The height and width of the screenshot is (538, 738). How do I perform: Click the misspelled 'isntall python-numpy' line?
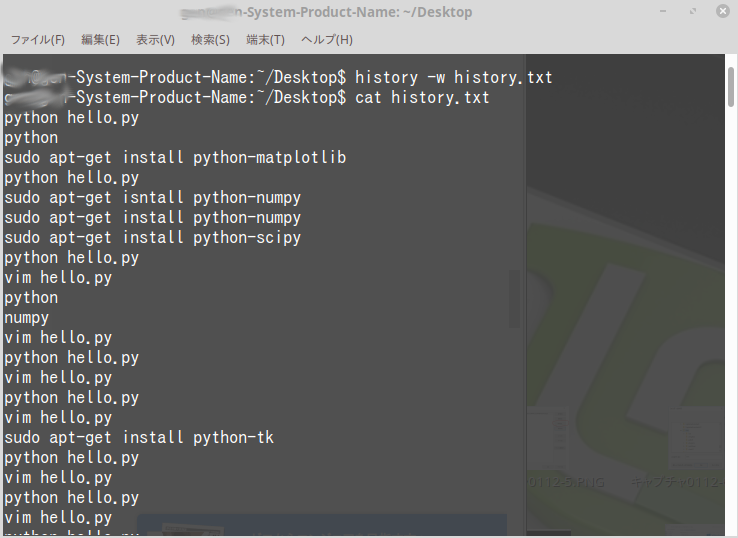pyautogui.click(x=152, y=198)
